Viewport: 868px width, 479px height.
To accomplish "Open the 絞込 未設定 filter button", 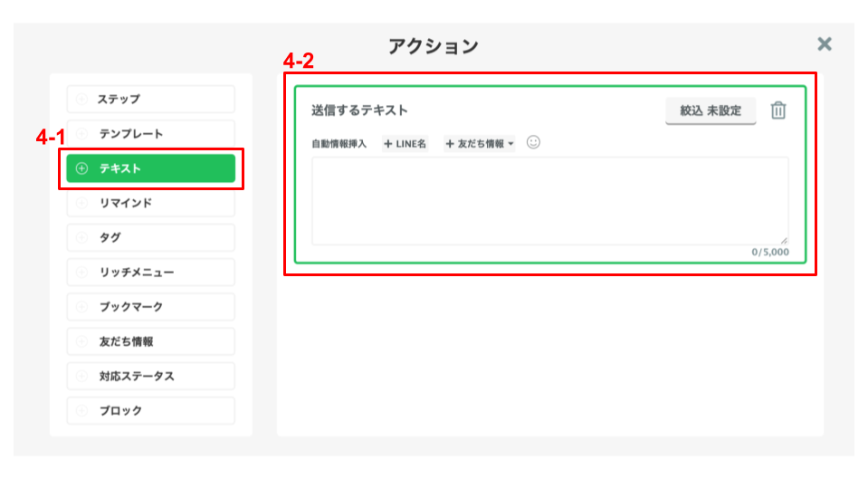I will (711, 110).
